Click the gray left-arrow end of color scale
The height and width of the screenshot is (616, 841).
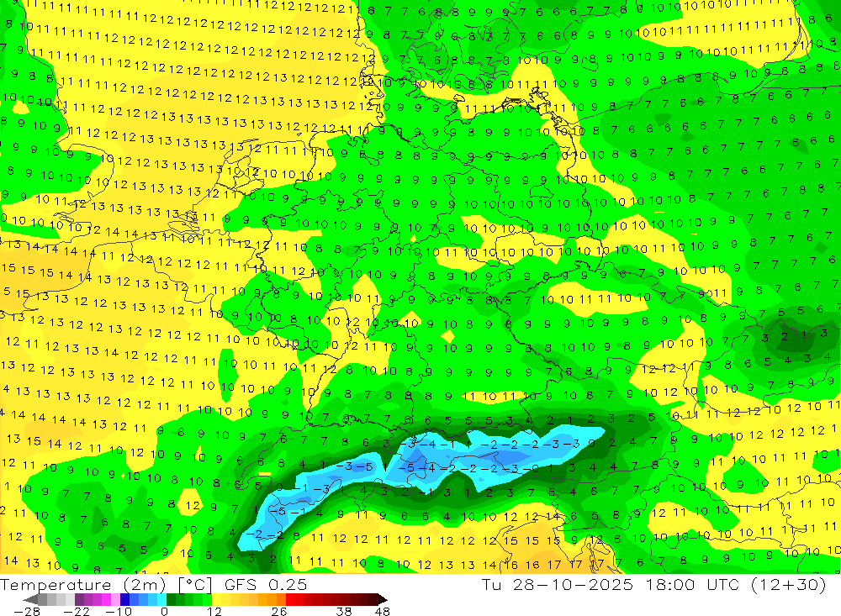[30, 599]
